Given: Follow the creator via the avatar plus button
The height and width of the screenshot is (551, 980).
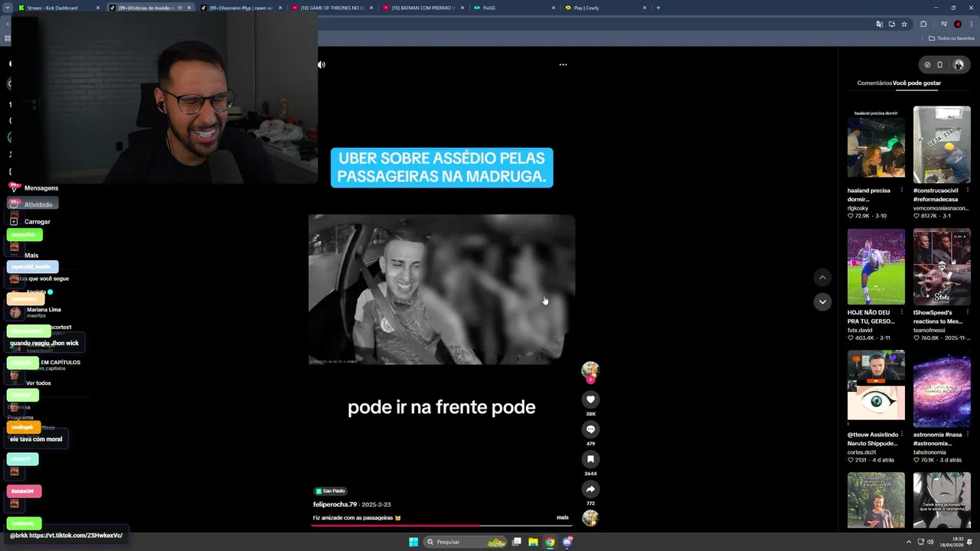Looking at the screenshot, I should click(590, 380).
